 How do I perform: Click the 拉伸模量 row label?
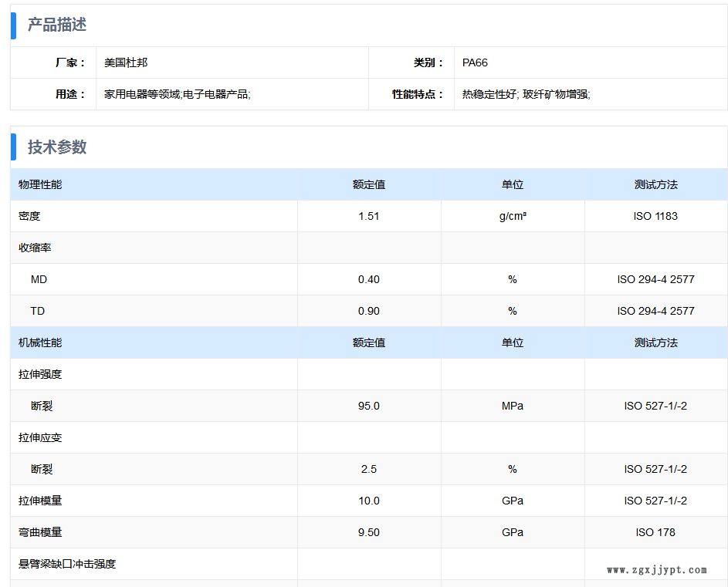(40, 501)
